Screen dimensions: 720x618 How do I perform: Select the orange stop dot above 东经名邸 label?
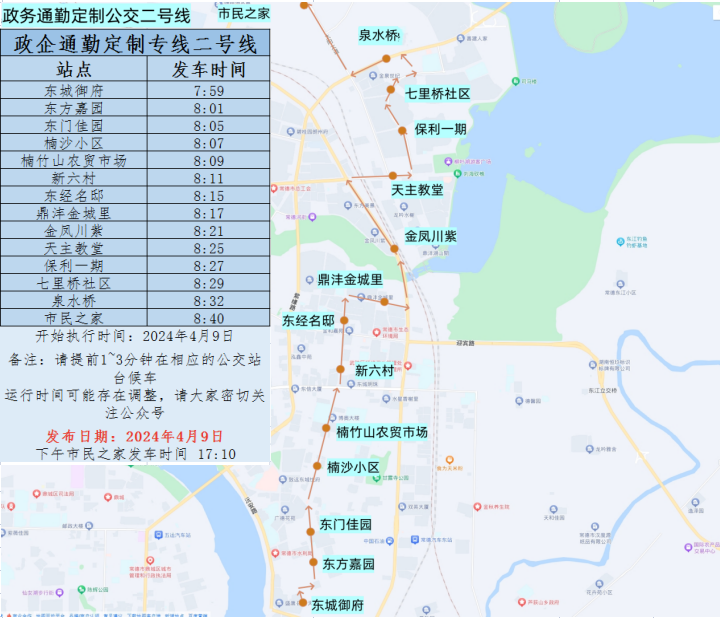[x=345, y=320]
